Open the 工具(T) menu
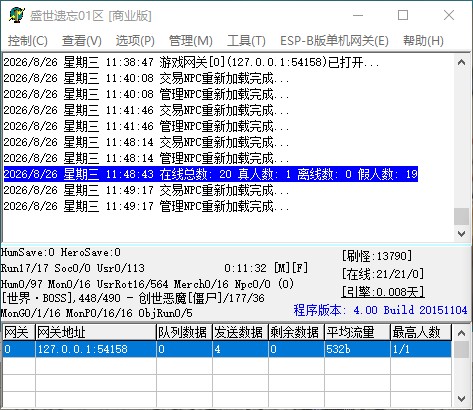Viewport: 473px width, 410px height. coord(246,41)
